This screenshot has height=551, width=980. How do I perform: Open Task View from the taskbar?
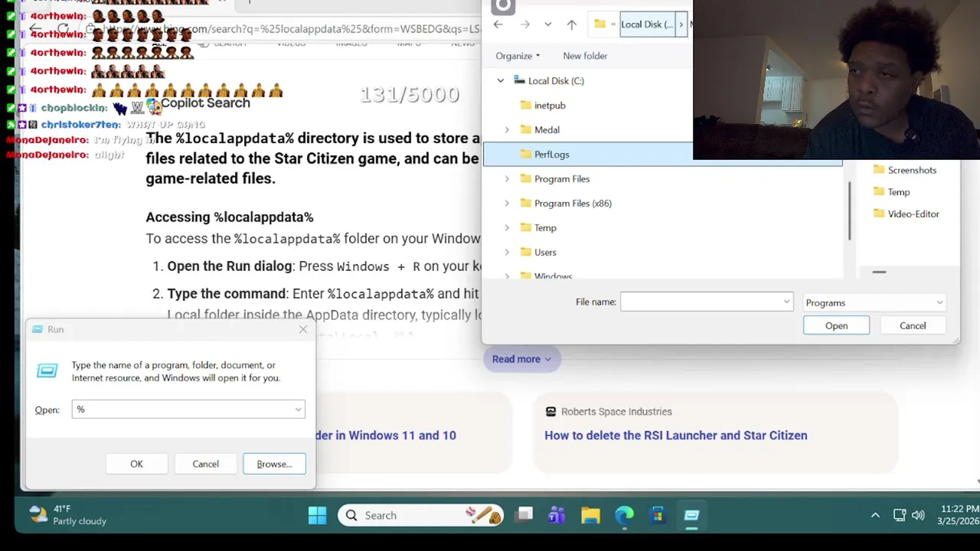coord(524,515)
